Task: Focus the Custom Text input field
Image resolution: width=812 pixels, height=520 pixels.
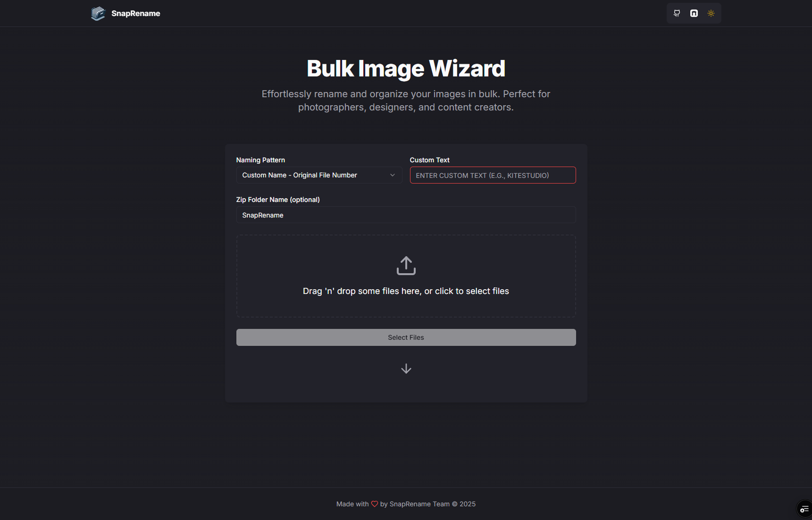Action: coord(493,175)
